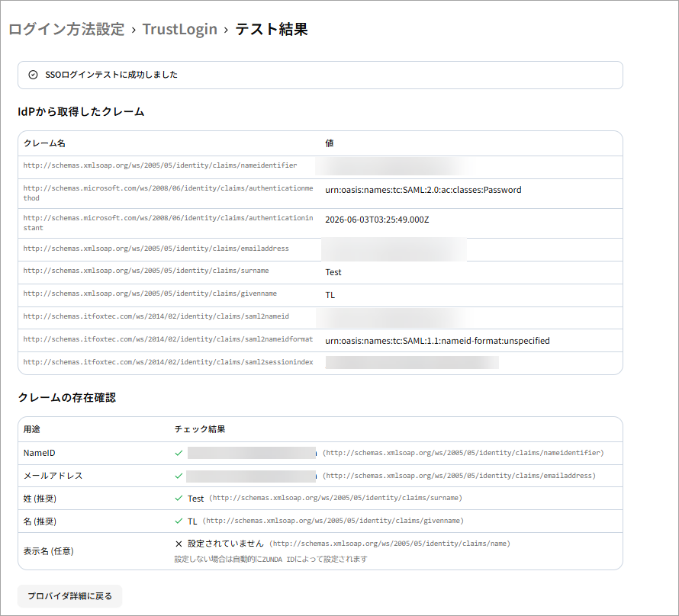Click the green checkmark in NameID row
Screen dimensions: 679x616
click(179, 453)
